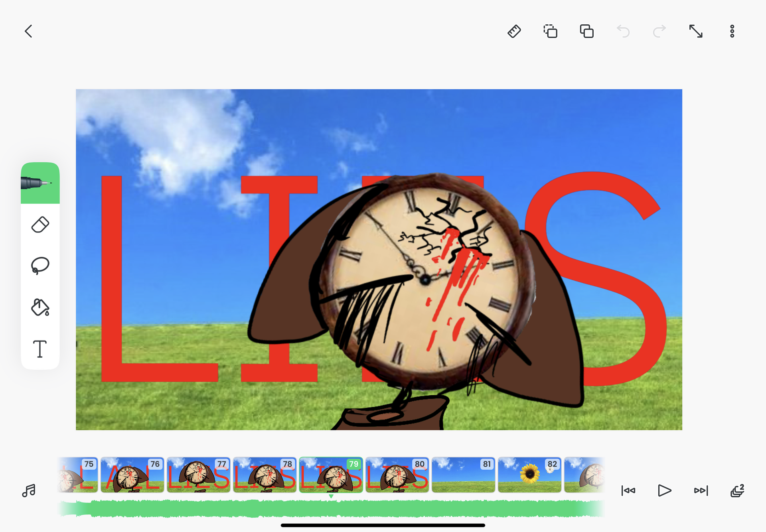Select empty sky frame 81 thumbnail
This screenshot has height=532, width=766.
coord(464,475)
